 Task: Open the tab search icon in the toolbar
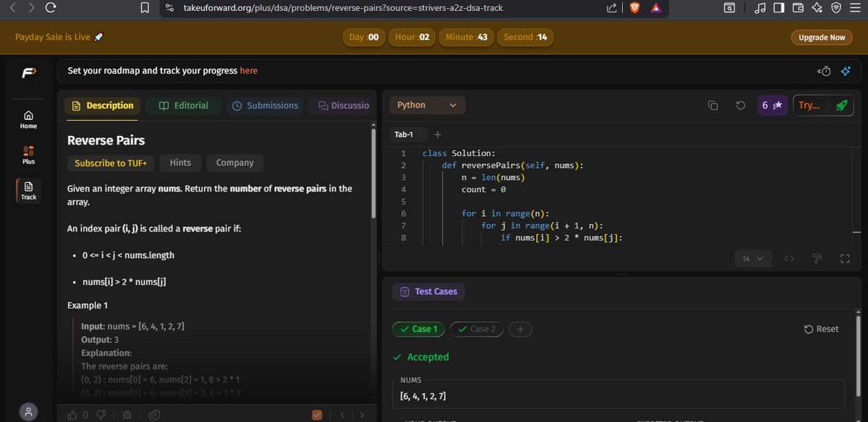[730, 8]
